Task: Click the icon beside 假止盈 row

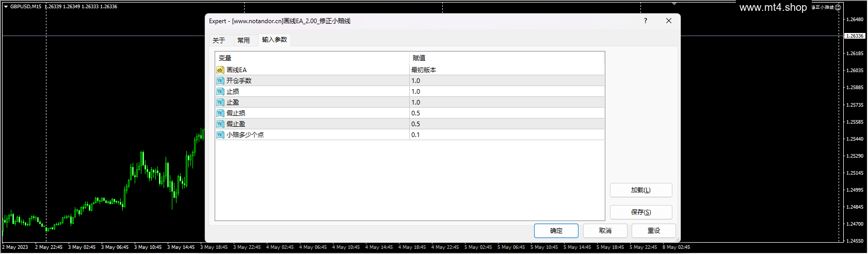Action: [x=220, y=124]
